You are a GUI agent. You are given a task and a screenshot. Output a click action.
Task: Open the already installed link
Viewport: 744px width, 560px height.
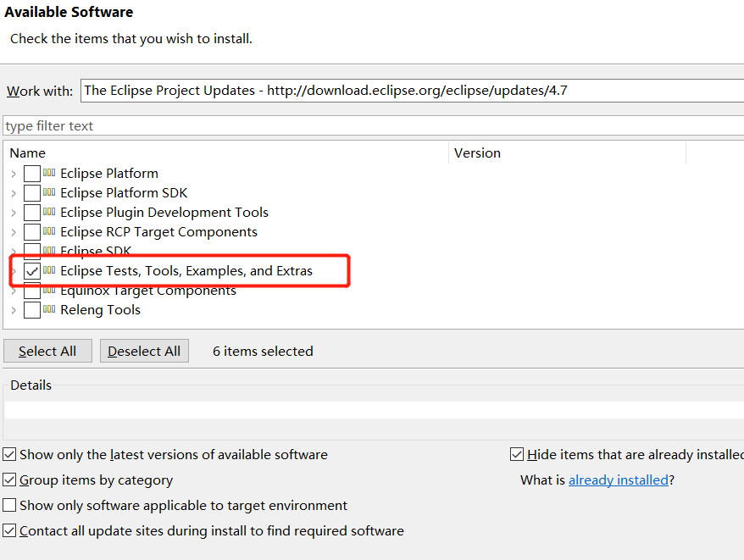click(619, 480)
